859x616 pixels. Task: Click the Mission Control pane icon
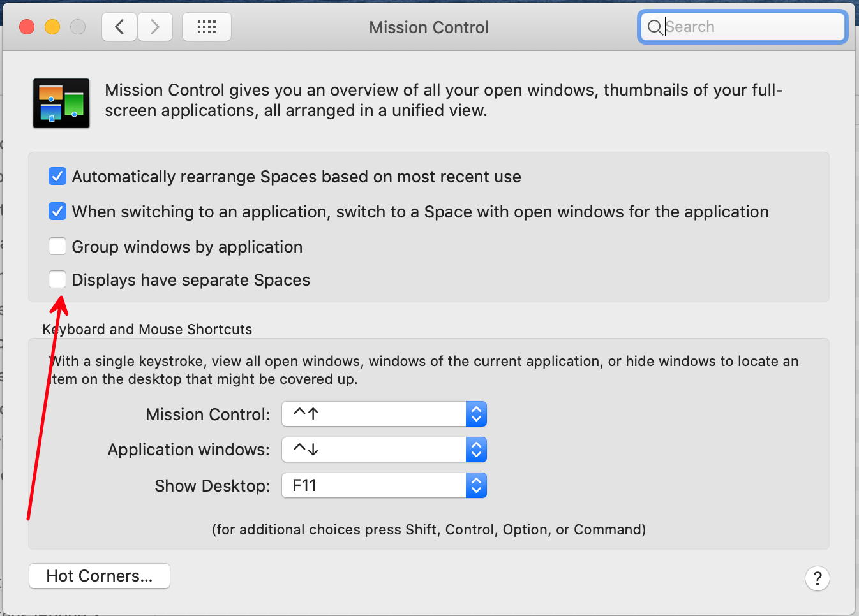pyautogui.click(x=61, y=103)
